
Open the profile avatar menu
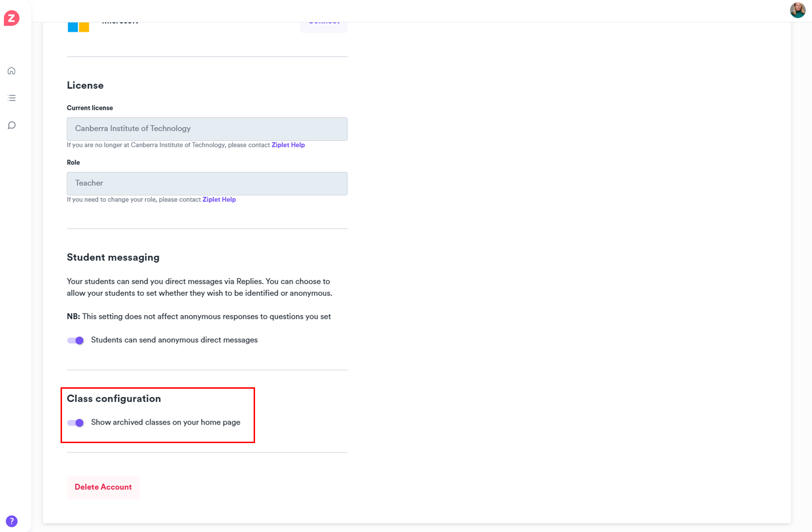797,10
